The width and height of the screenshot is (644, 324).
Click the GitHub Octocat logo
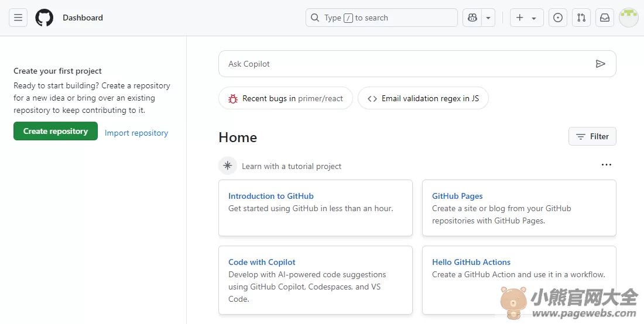tap(44, 18)
